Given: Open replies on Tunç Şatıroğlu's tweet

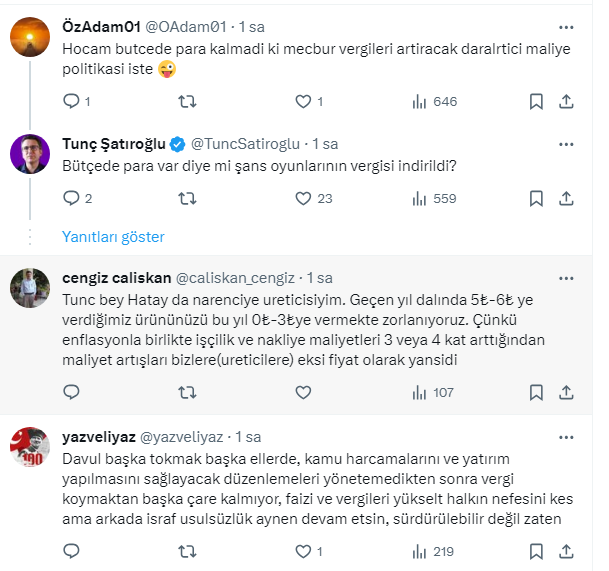Looking at the screenshot, I should point(70,198).
